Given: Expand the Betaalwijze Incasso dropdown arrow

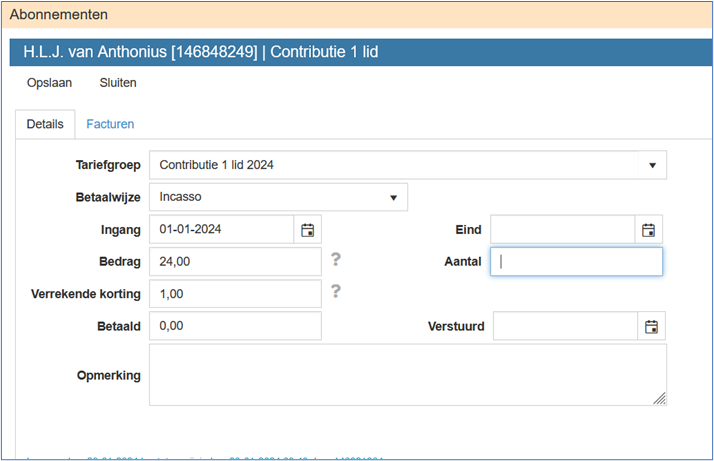Looking at the screenshot, I should pyautogui.click(x=393, y=197).
